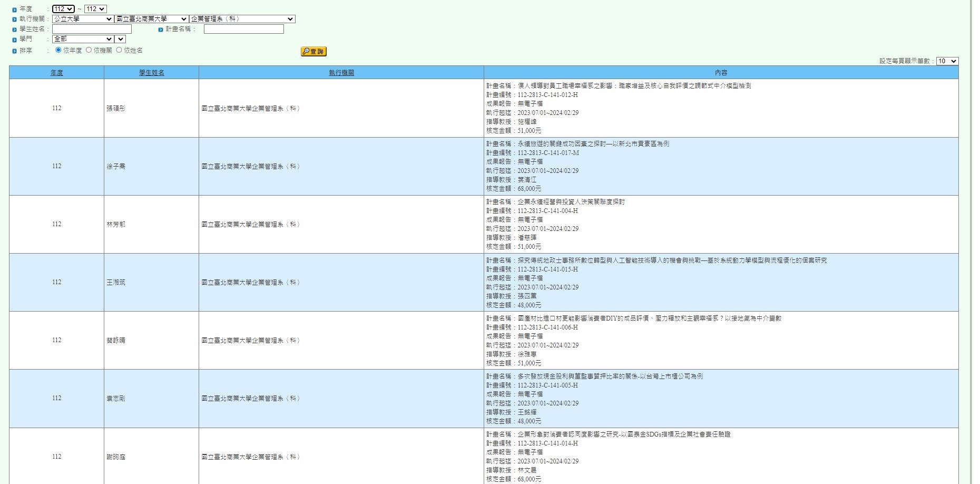This screenshot has width=980, height=484.
Task: Click student name 謝昀庭
Action: pos(116,457)
